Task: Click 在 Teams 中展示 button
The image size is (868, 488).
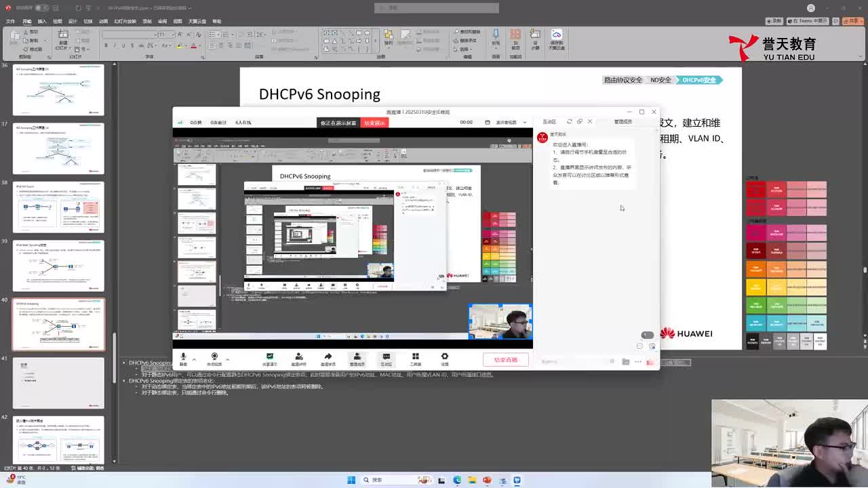Action: (808, 21)
